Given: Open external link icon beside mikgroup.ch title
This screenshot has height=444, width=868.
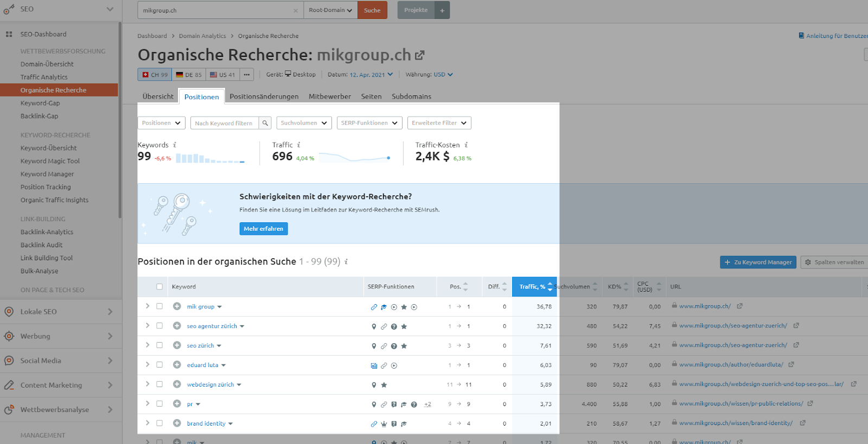Looking at the screenshot, I should (x=419, y=55).
